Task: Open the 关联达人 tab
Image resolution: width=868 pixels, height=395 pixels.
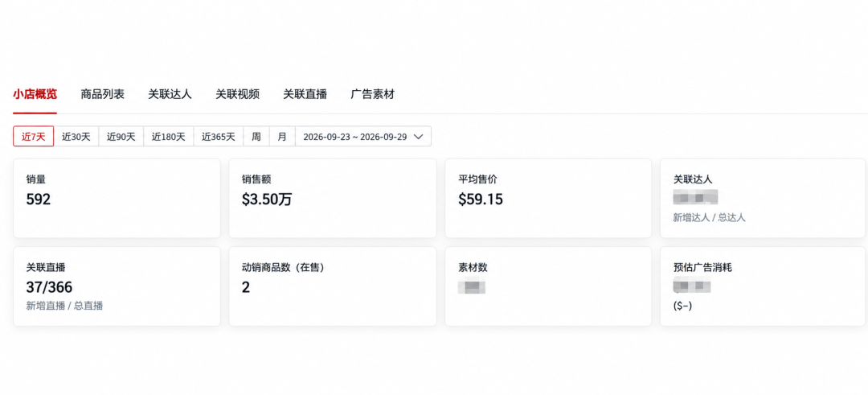Action: (x=170, y=94)
